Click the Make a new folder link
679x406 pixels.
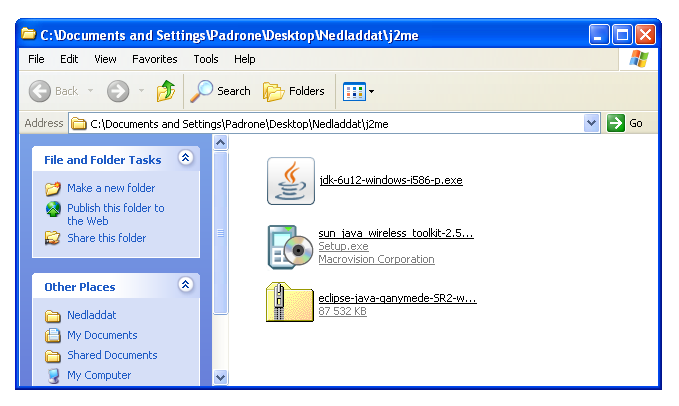pos(111,188)
